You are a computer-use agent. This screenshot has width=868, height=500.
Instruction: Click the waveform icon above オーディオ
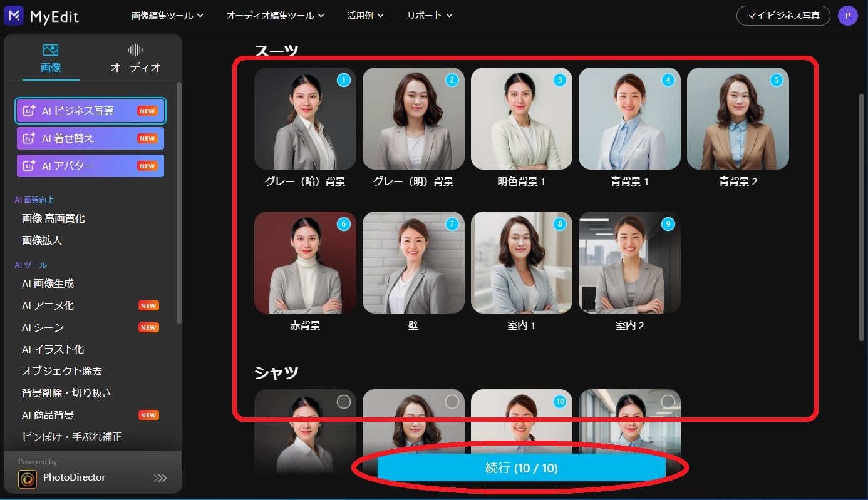(135, 50)
